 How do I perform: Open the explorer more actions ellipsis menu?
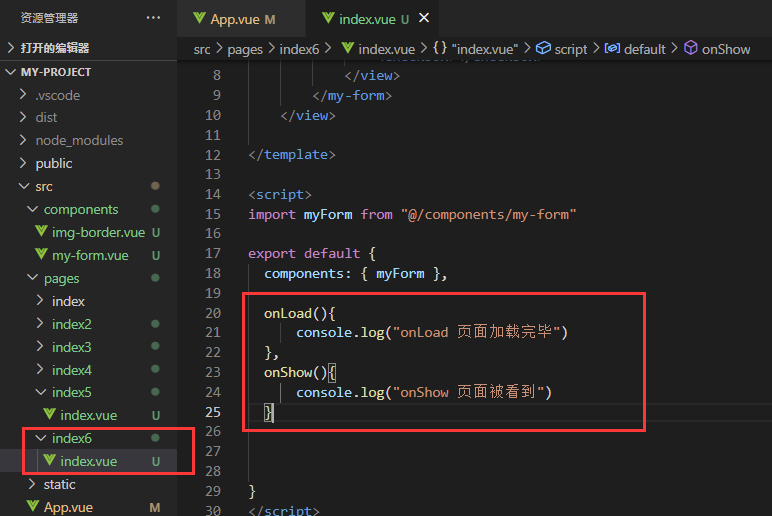click(x=153, y=18)
